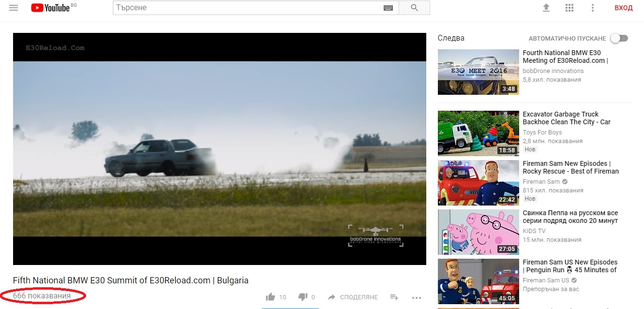Click '815 хил. показвания' view count

553,191
